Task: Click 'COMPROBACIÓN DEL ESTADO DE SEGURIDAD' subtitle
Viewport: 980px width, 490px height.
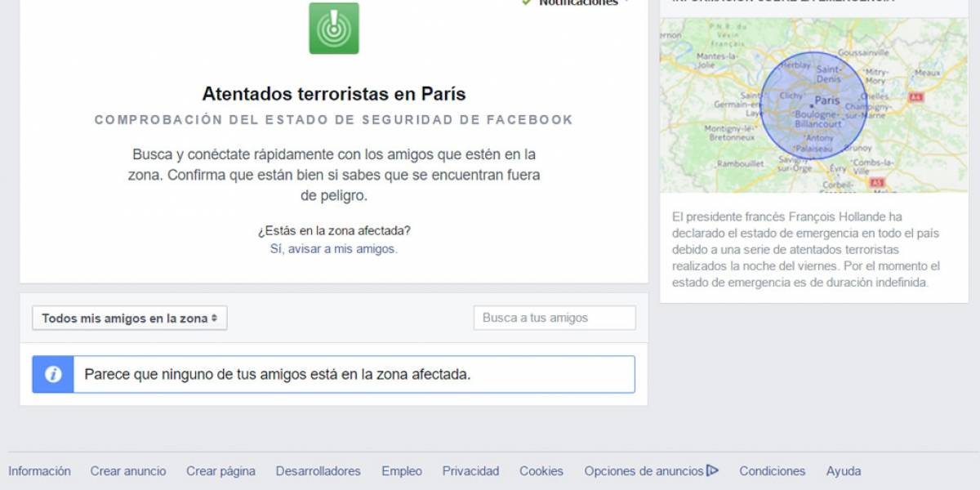Action: pyautogui.click(x=334, y=120)
